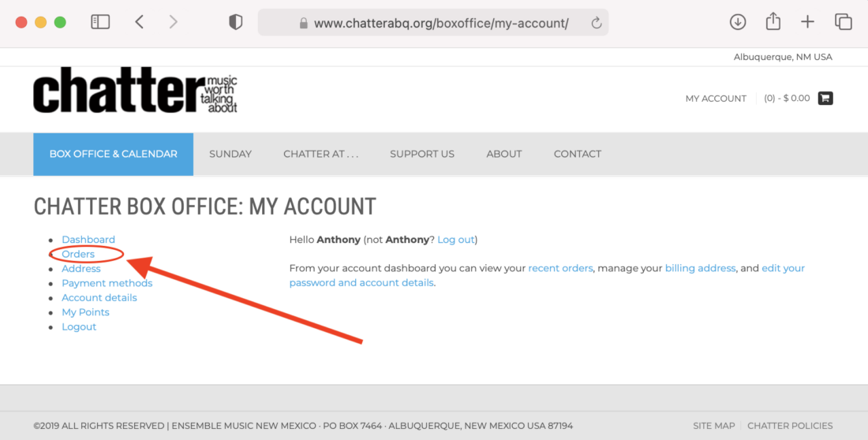
Task: Open the Account details link
Action: click(x=99, y=298)
